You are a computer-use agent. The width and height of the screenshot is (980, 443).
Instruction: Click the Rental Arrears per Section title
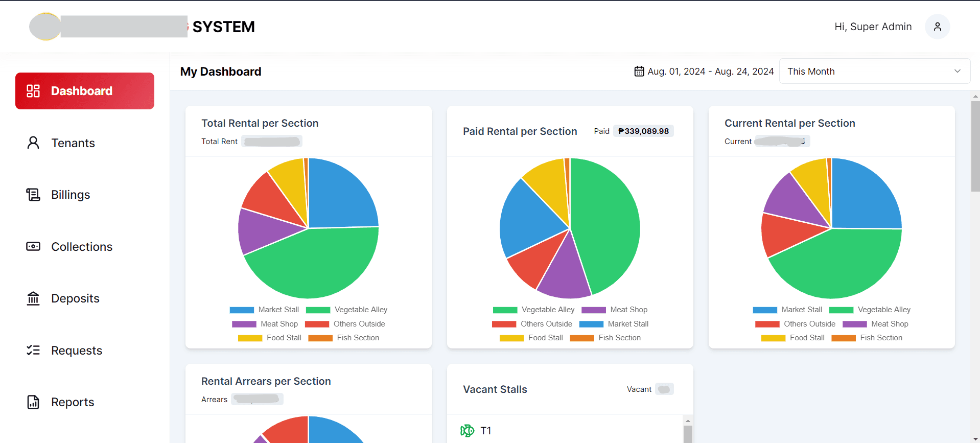(x=266, y=381)
